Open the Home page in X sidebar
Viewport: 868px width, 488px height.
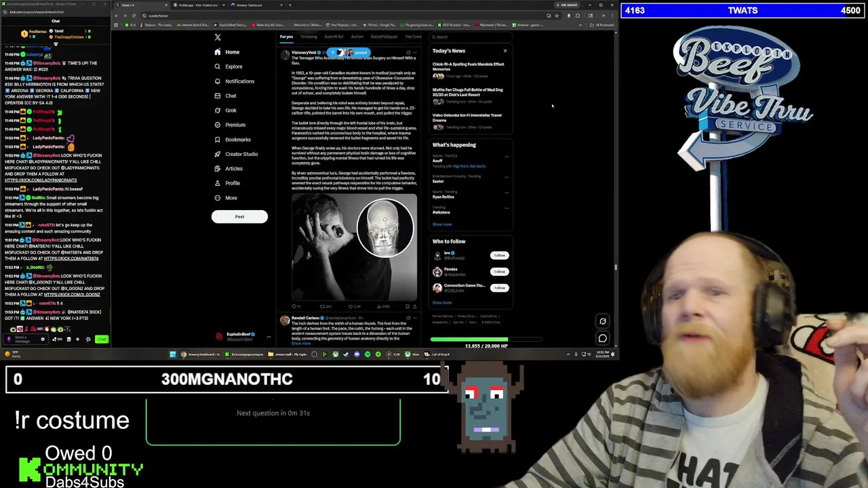pyautogui.click(x=227, y=52)
